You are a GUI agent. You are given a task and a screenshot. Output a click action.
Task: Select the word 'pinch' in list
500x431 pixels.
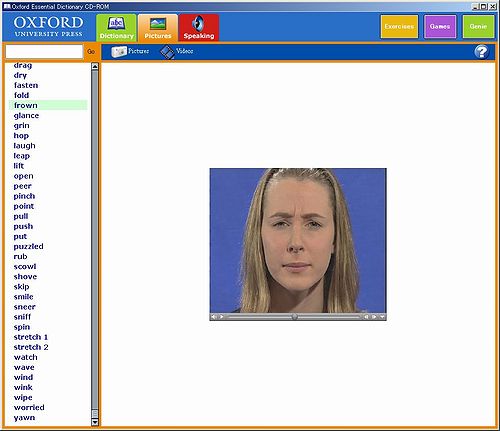tap(24, 196)
